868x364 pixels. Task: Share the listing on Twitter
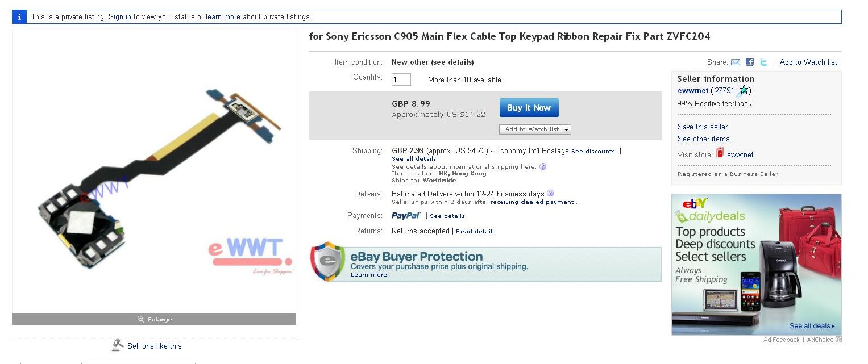763,62
